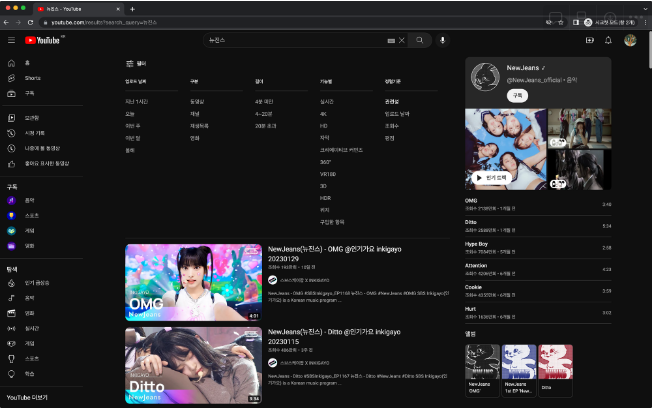Filter type to Channel
652x408 pixels.
coord(195,114)
